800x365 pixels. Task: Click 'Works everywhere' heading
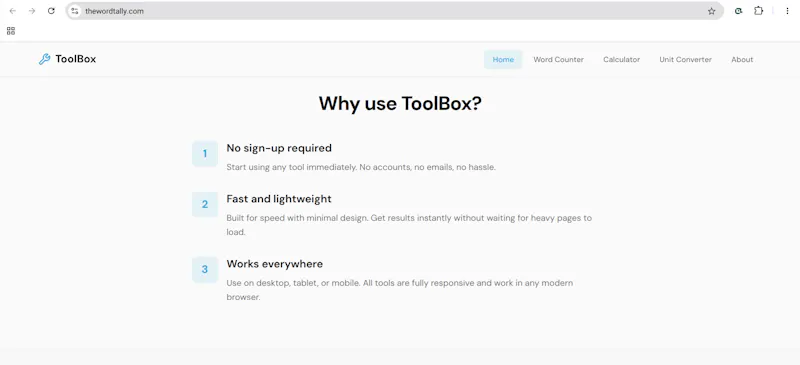point(274,264)
